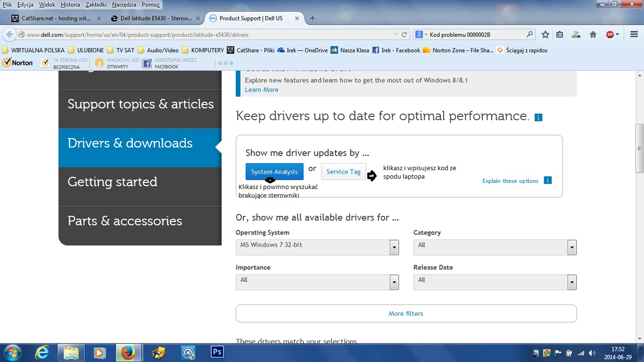Open the Irek — OneDrive bookmark
The image size is (644, 362).
(x=302, y=50)
